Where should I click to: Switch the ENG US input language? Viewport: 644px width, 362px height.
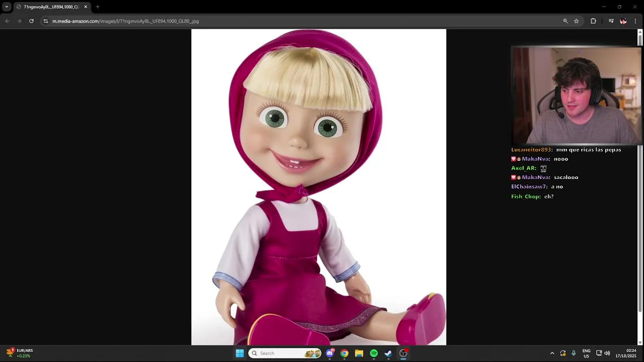pyautogui.click(x=586, y=353)
